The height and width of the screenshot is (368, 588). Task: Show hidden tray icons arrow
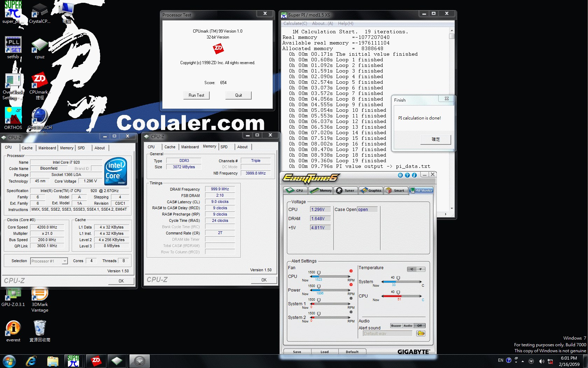click(x=523, y=361)
